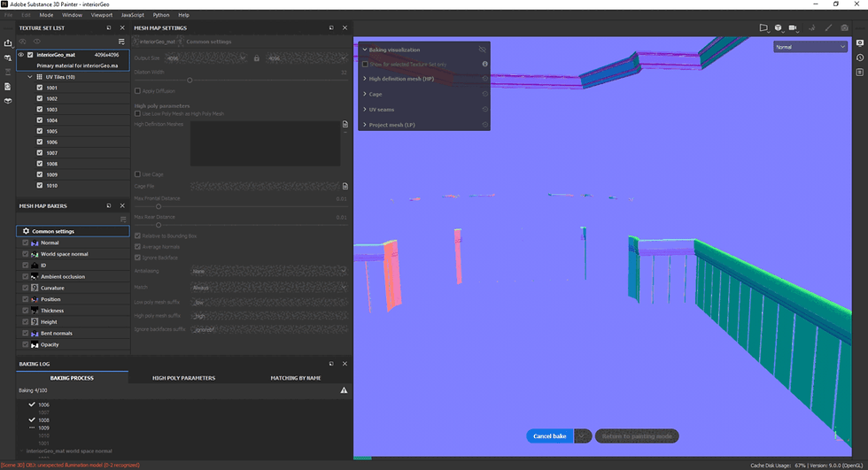Click the hourglass icon in left sidebar
Viewport: 868px width, 470px height.
(8, 72)
